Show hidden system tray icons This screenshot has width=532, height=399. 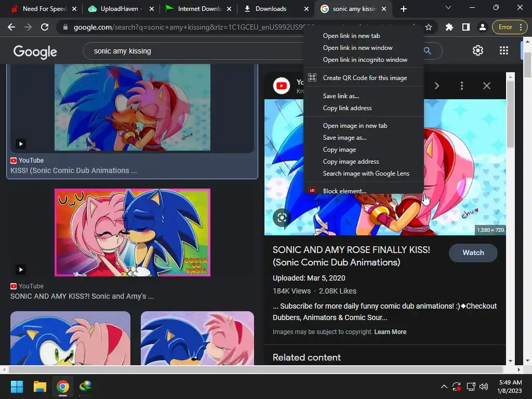coord(444,387)
